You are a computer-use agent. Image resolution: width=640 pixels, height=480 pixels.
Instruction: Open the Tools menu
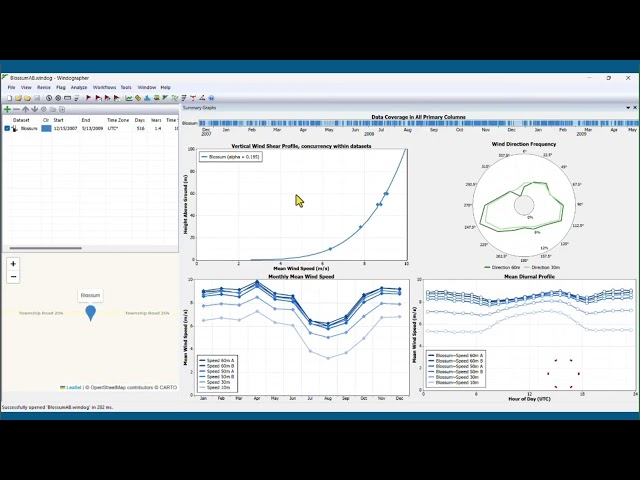[126, 87]
